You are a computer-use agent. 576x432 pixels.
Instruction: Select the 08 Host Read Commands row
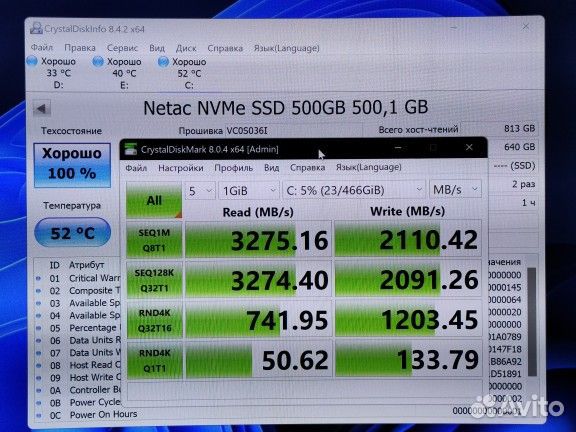pos(78,366)
